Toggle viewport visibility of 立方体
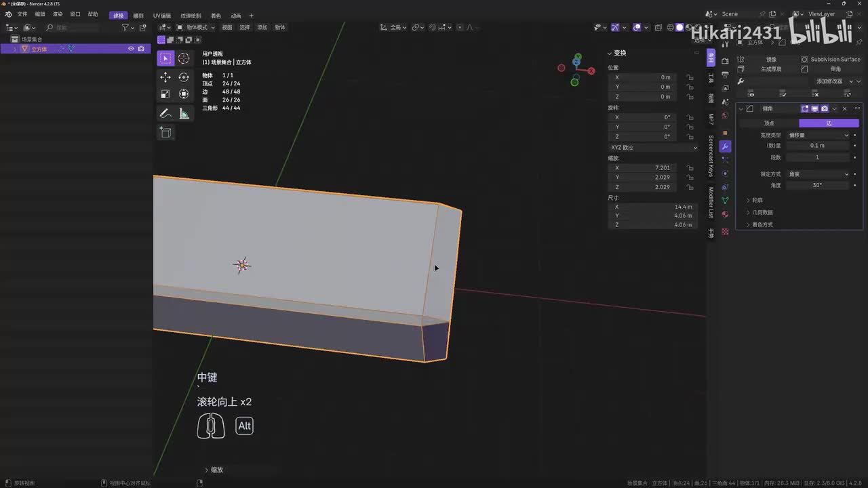Viewport: 868px width, 488px height. (132, 49)
